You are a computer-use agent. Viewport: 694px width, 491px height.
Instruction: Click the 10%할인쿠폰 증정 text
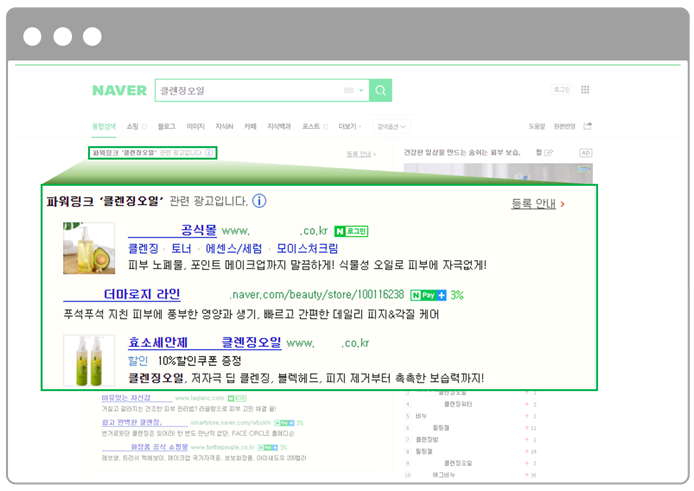click(200, 361)
